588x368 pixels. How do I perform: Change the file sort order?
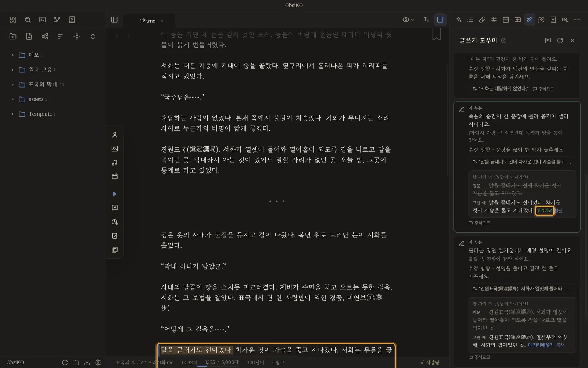(60, 36)
